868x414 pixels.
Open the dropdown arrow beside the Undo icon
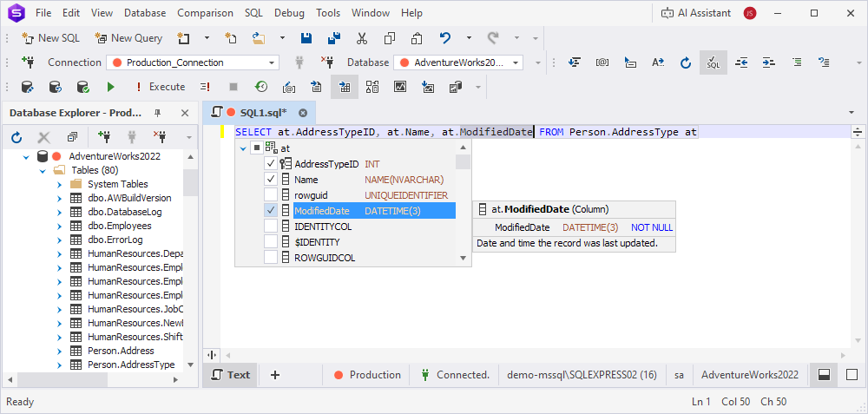point(469,38)
